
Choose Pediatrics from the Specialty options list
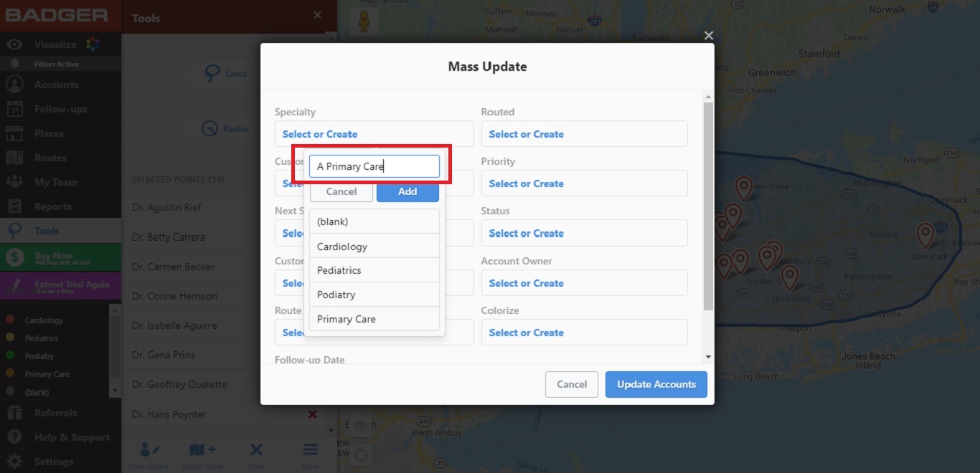tap(374, 270)
